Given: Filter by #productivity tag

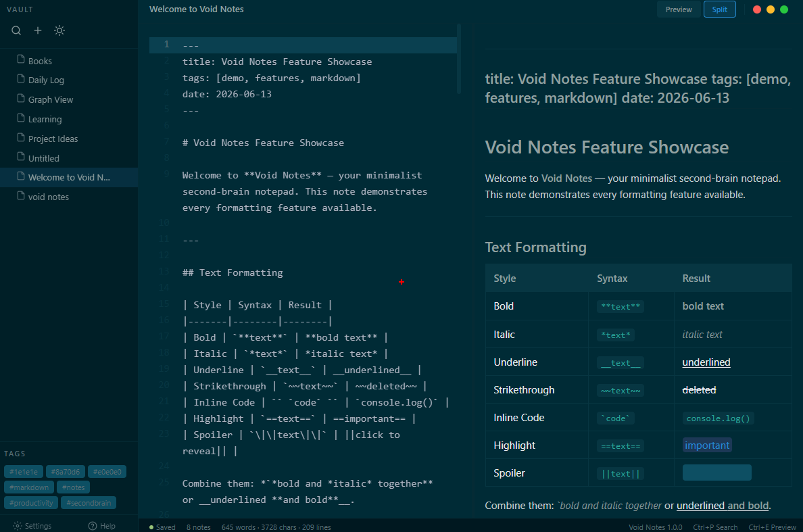Looking at the screenshot, I should pyautogui.click(x=31, y=503).
